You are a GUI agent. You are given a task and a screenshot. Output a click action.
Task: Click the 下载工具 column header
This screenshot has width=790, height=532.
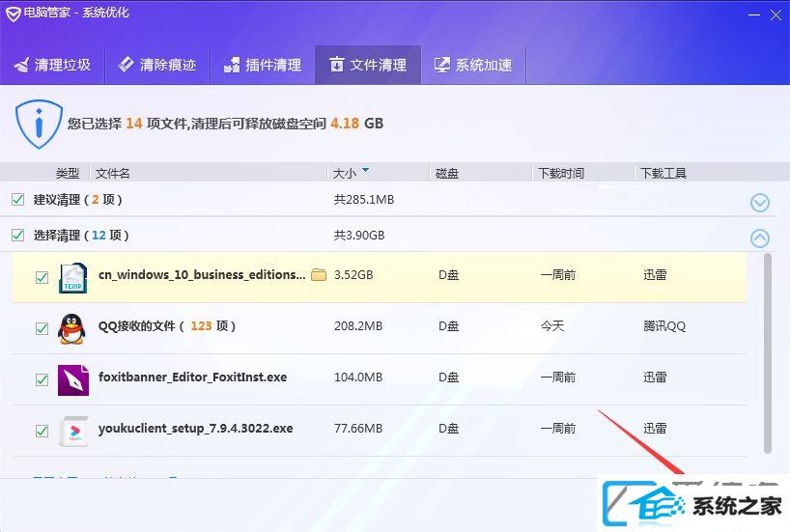663,173
